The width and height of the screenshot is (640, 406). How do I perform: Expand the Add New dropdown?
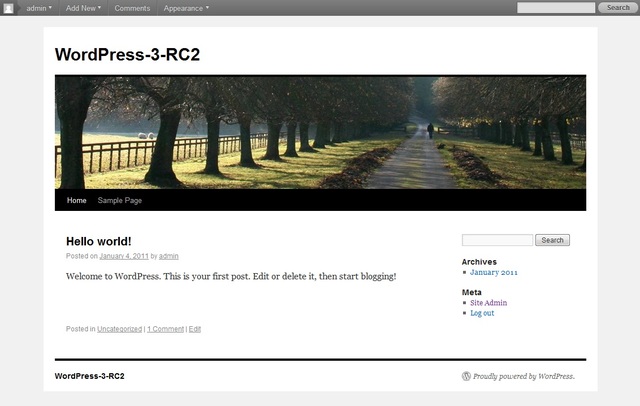[83, 8]
